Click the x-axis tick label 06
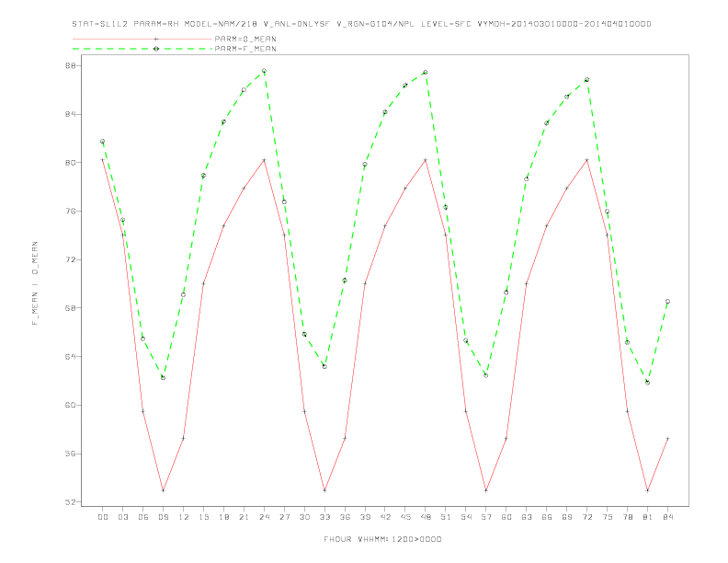This screenshot has width=728, height=563. click(x=143, y=517)
